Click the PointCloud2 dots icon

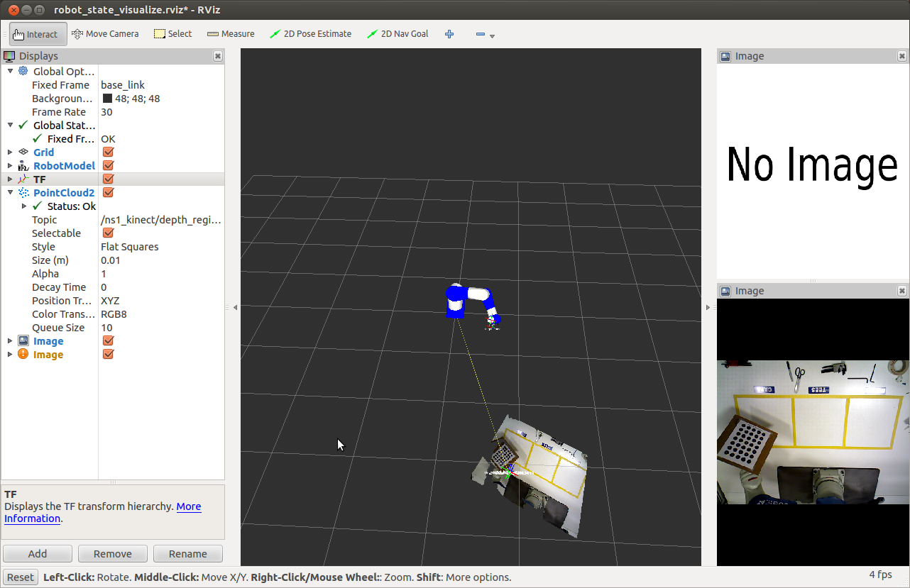pyautogui.click(x=23, y=193)
